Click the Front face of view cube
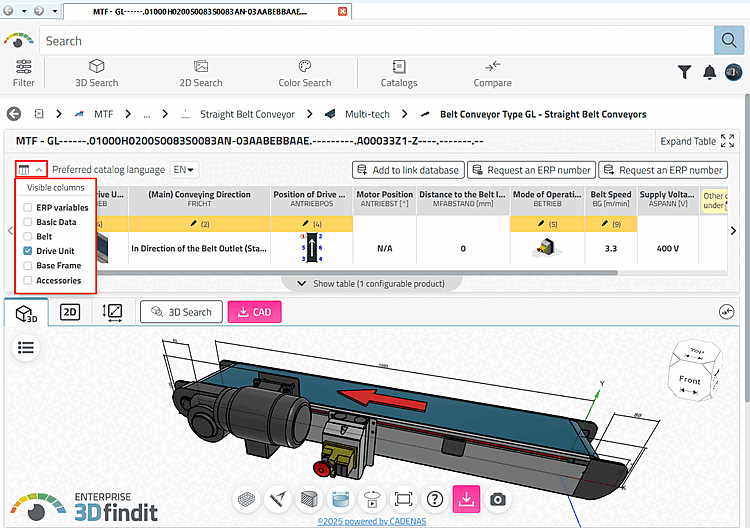This screenshot has height=528, width=750. [x=689, y=380]
